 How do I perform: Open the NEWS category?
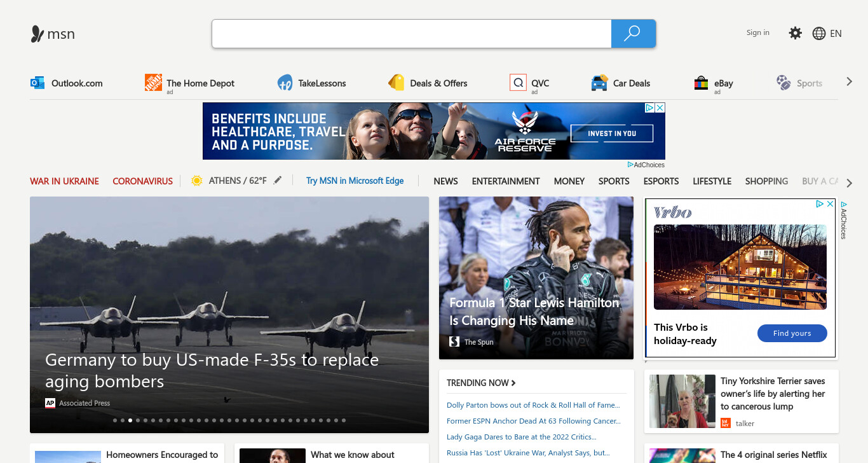coord(445,181)
